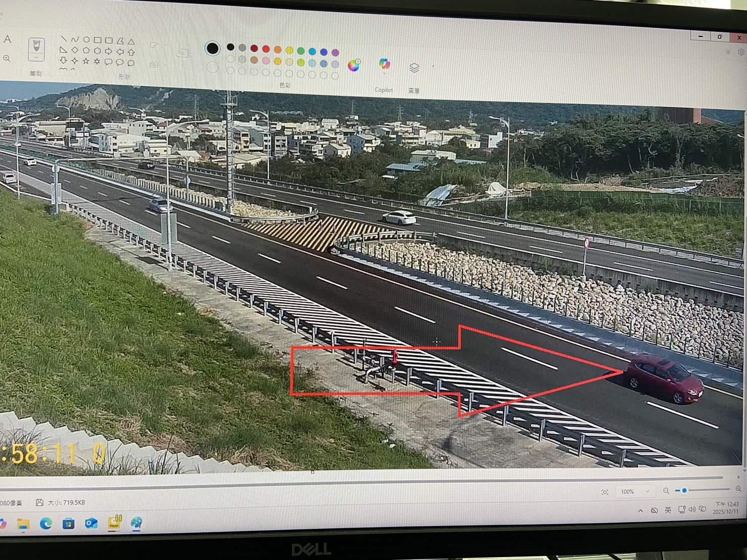Select the Rounded rectangle shape
This screenshot has width=747, height=560.
pos(109,40)
